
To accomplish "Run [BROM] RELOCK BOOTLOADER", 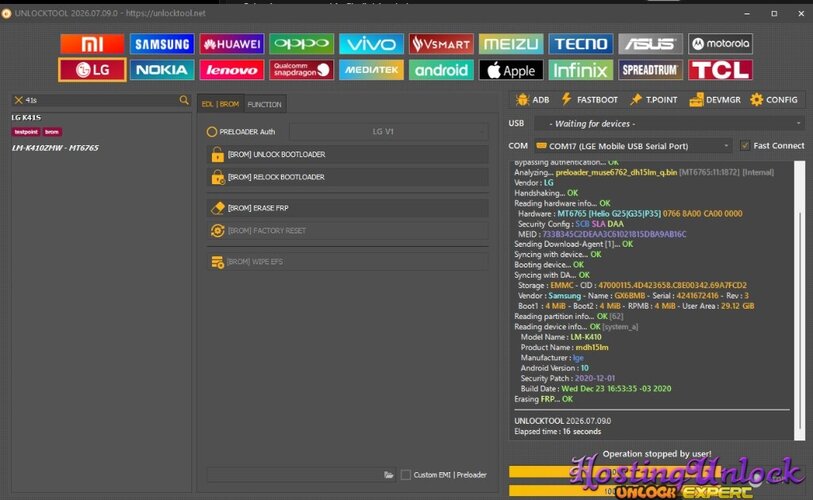I will (x=347, y=177).
